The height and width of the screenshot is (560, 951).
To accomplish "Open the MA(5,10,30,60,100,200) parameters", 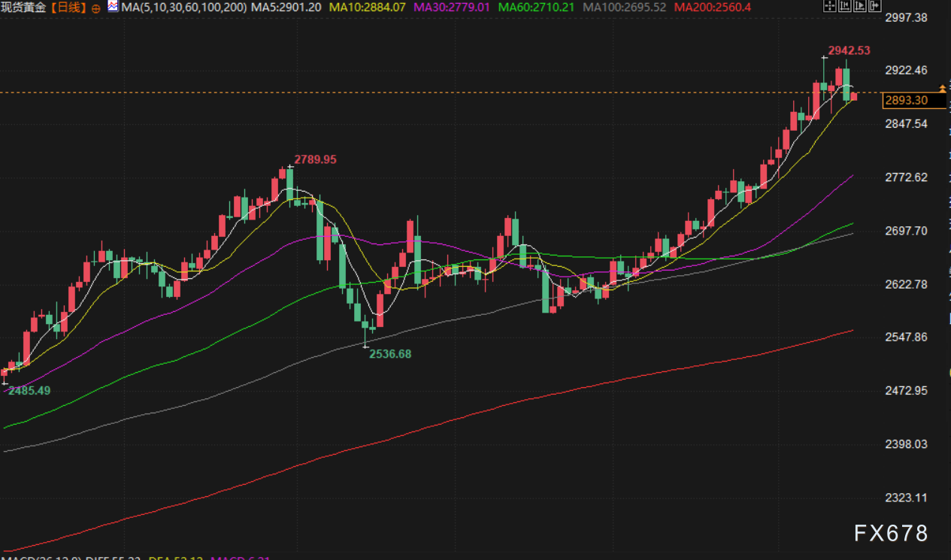I will (183, 8).
